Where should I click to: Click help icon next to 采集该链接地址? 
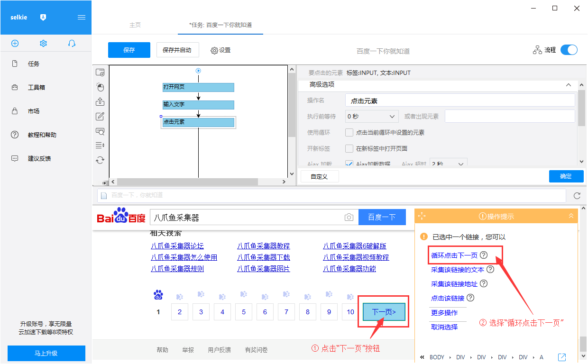point(484,283)
